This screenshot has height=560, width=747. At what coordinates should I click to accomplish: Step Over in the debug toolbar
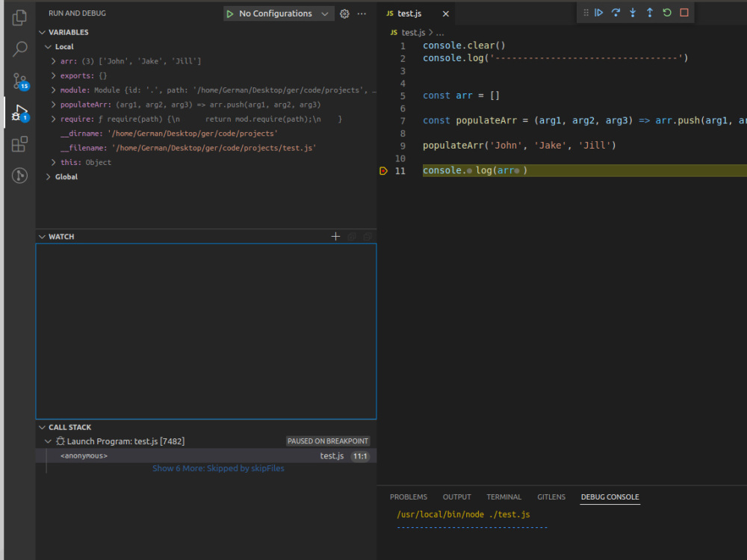(x=616, y=13)
